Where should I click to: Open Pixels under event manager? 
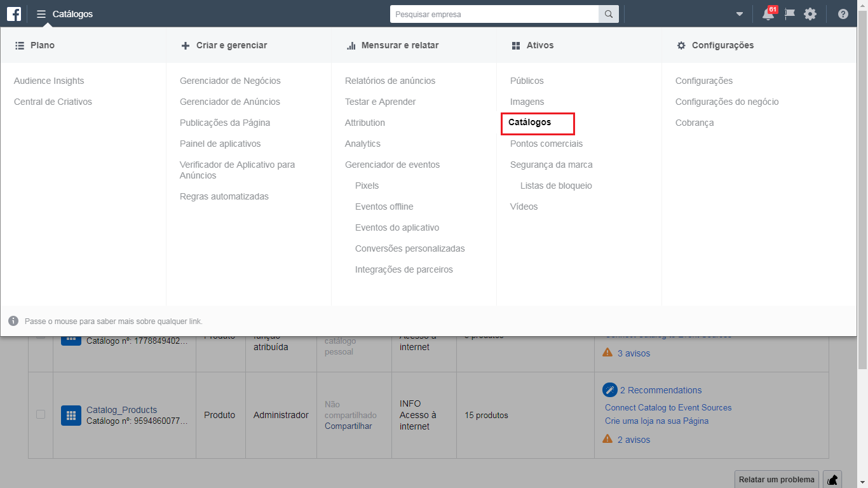367,186
